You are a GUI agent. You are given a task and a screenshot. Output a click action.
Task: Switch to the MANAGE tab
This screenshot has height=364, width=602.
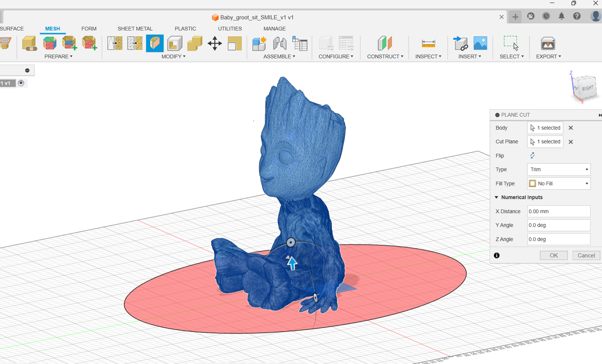coord(274,29)
